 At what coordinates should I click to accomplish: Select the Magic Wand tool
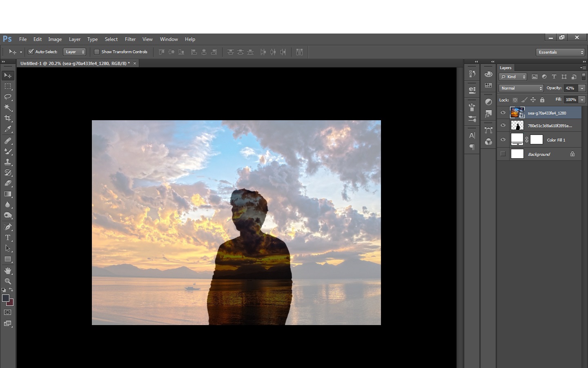click(8, 108)
